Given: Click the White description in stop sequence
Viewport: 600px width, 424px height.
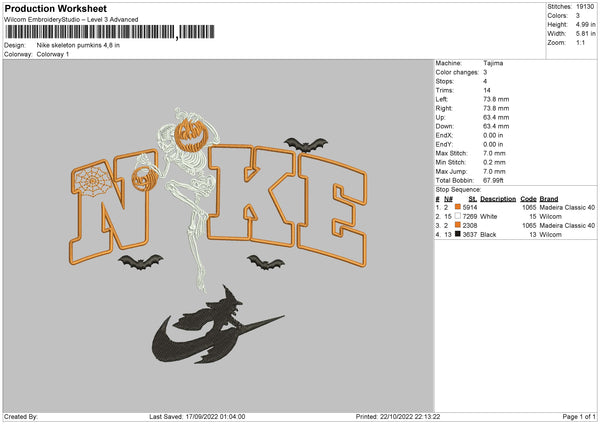Looking at the screenshot, I should [x=488, y=217].
